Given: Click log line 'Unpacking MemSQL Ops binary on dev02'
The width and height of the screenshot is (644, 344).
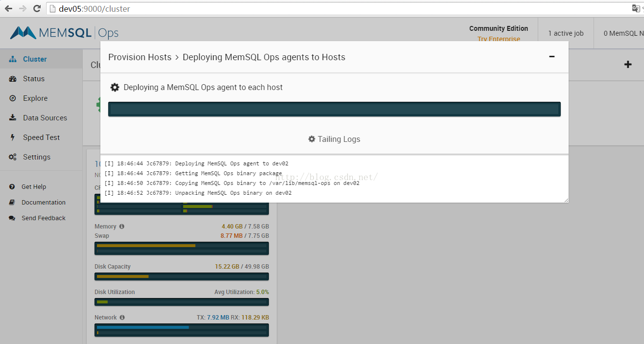Looking at the screenshot, I should click(197, 193).
